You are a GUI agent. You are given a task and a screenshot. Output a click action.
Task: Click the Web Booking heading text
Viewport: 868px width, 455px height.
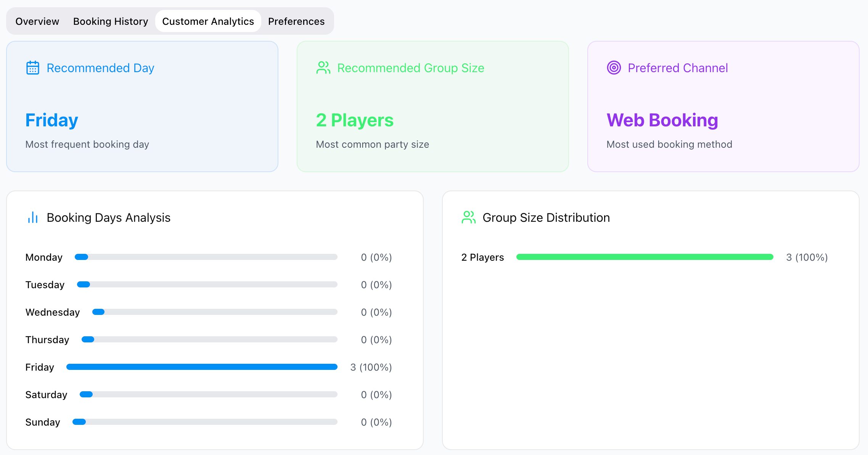pyautogui.click(x=662, y=120)
